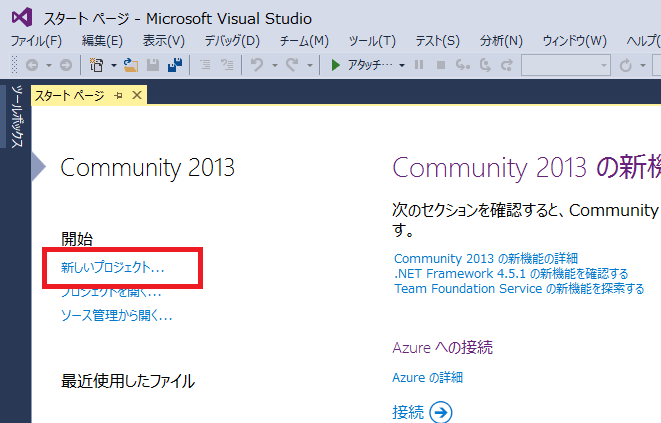Open the 編集(E) menu

pos(102,41)
